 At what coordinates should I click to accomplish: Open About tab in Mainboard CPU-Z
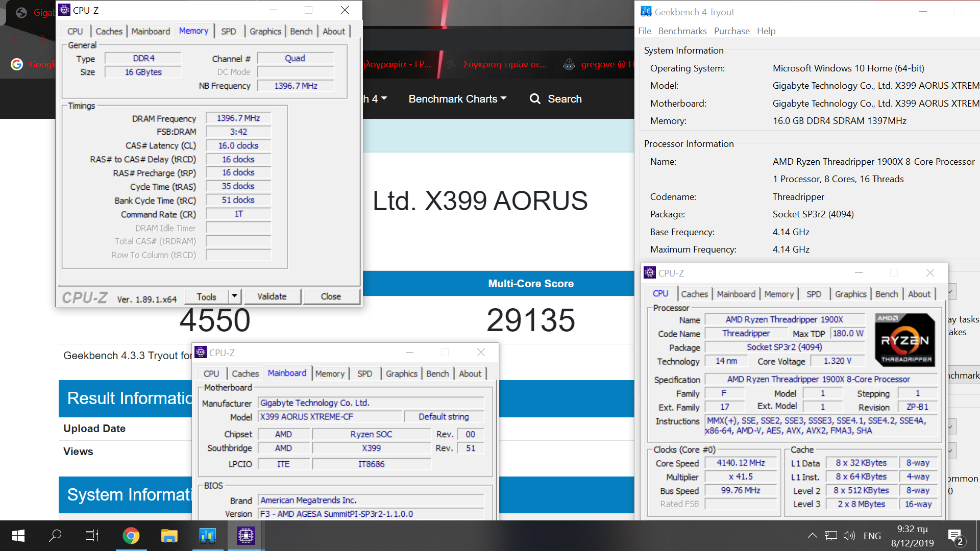pyautogui.click(x=470, y=373)
